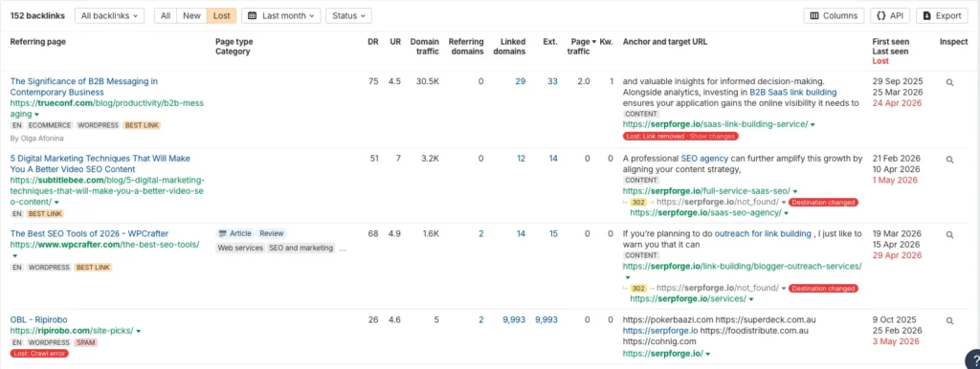Click the 'Lost: Crawl error' badge
This screenshot has width=980, height=369.
pos(38,354)
